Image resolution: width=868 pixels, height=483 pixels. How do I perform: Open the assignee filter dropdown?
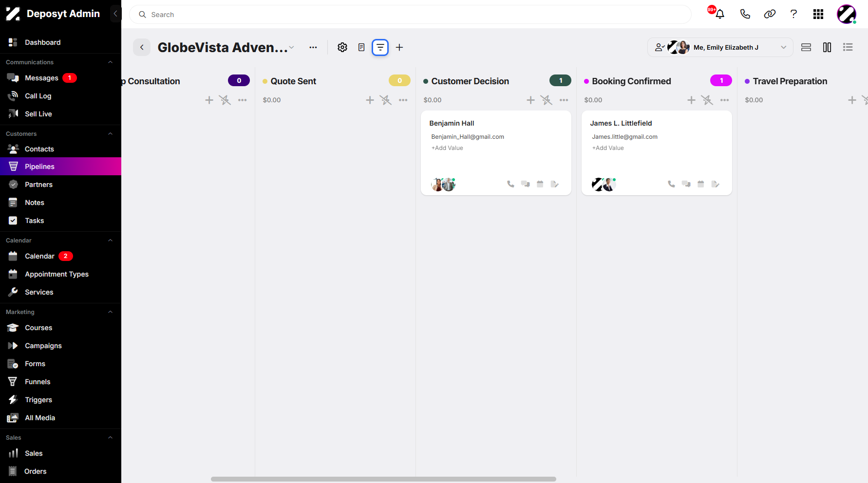coord(720,47)
